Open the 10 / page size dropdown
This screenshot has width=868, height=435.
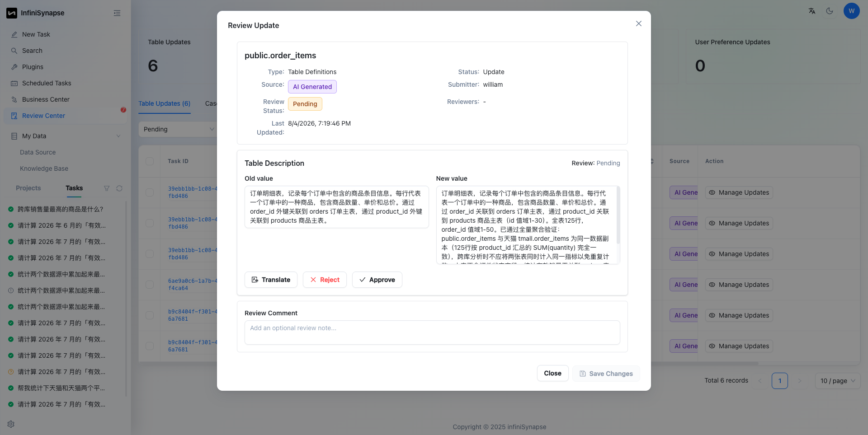pos(838,381)
